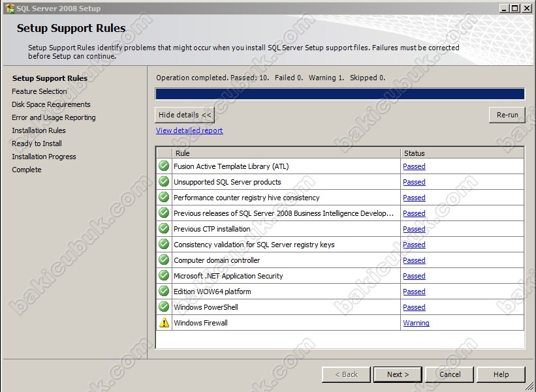Click green check icon for Performance counter registry hive
The height and width of the screenshot is (392, 536).
(164, 198)
